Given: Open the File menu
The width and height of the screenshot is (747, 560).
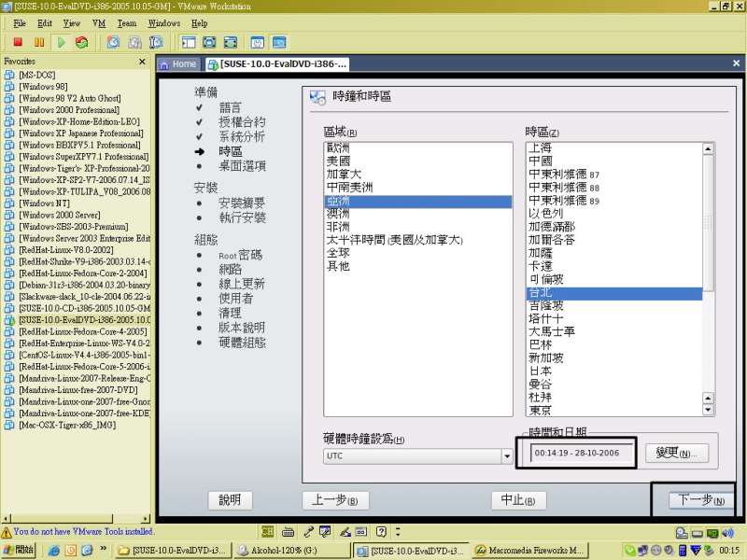Looking at the screenshot, I should [20, 23].
